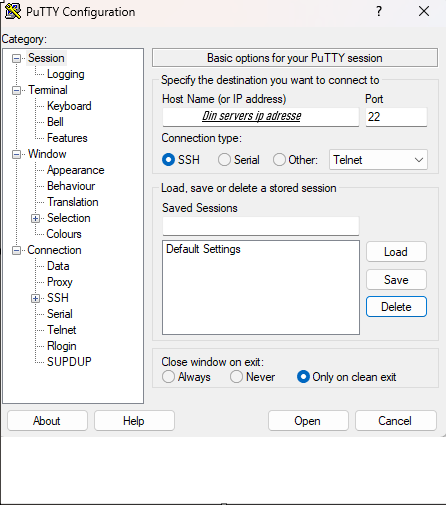This screenshot has height=505, width=446.
Task: Open the Rlogin settings category
Action: pos(62,346)
